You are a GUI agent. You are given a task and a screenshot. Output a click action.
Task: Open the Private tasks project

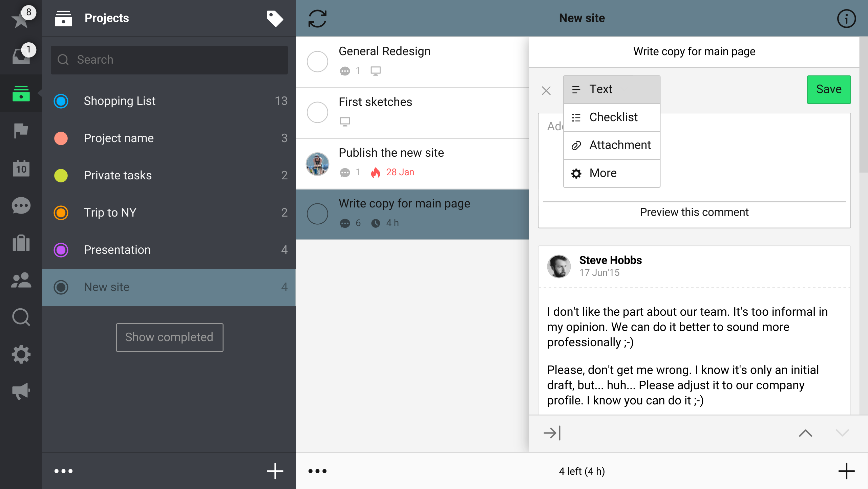pyautogui.click(x=169, y=175)
